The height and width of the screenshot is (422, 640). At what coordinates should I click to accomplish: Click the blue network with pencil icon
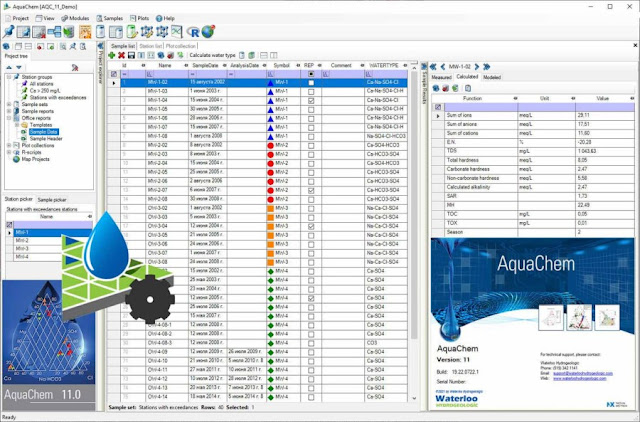click(147, 31)
